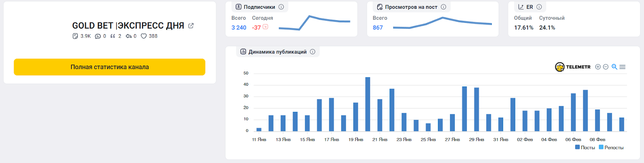The height and width of the screenshot is (163, 644).
Task: Click the comments bubble icon showing 0
Action: pos(98,36)
